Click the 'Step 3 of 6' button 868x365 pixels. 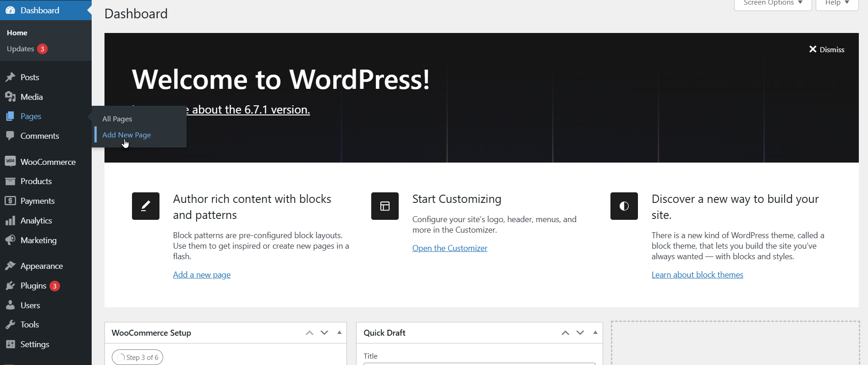point(137,357)
